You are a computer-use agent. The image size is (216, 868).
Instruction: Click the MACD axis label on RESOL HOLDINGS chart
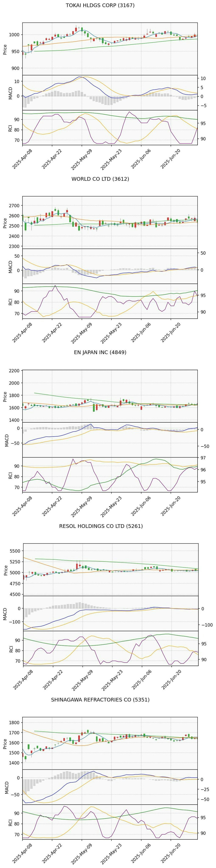point(5,614)
